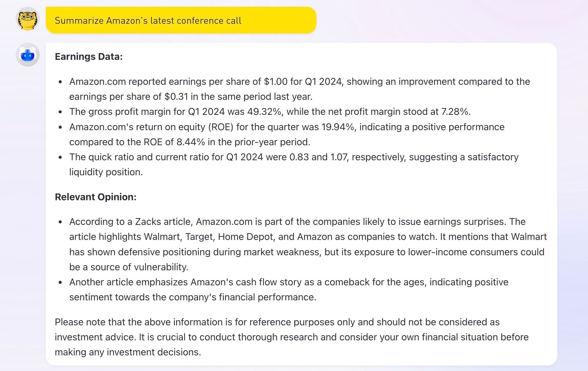The width and height of the screenshot is (588, 371).
Task: Click the "ROE of 8.44%" line
Action: pyautogui.click(x=190, y=142)
